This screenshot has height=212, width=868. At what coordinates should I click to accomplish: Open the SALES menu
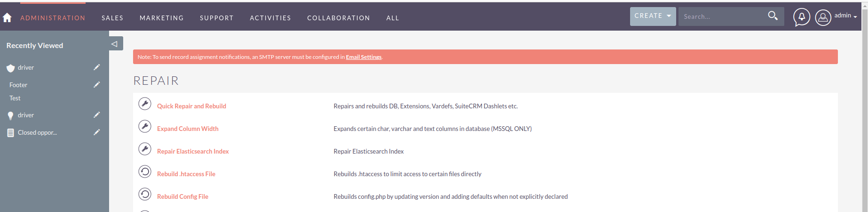point(112,18)
